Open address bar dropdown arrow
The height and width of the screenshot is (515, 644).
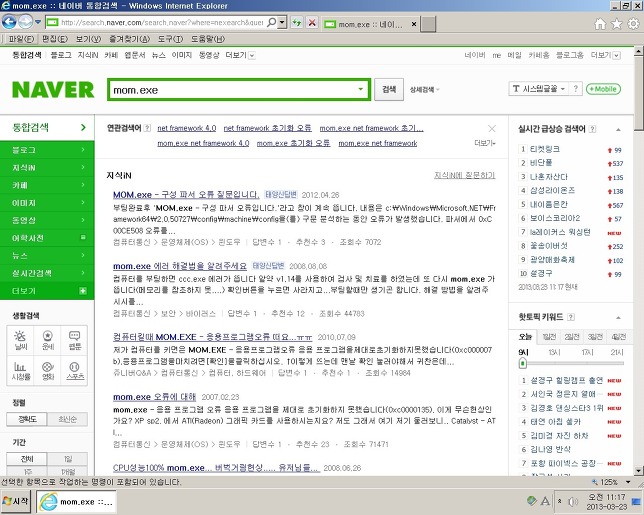282,22
